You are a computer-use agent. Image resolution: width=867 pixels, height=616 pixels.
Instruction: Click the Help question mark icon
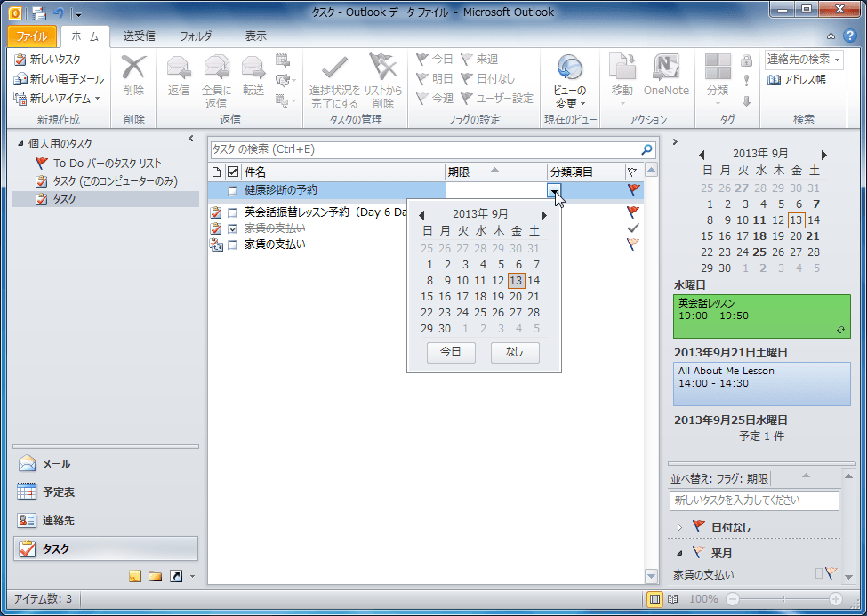pos(850,36)
